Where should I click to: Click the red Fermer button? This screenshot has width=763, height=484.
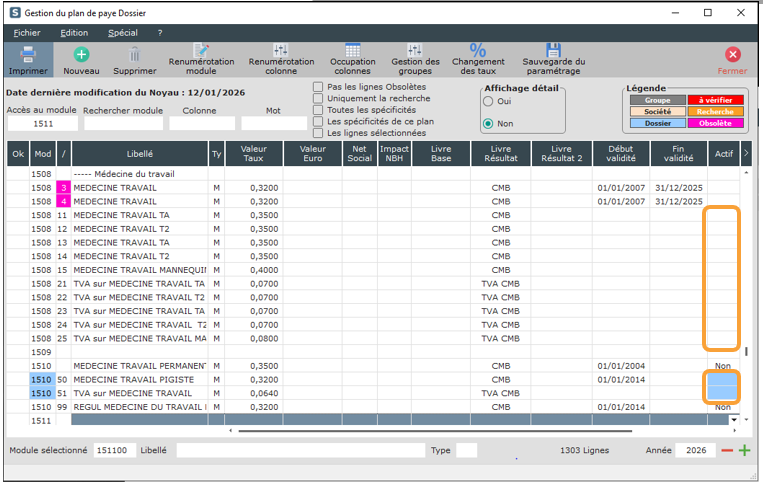[x=732, y=56]
